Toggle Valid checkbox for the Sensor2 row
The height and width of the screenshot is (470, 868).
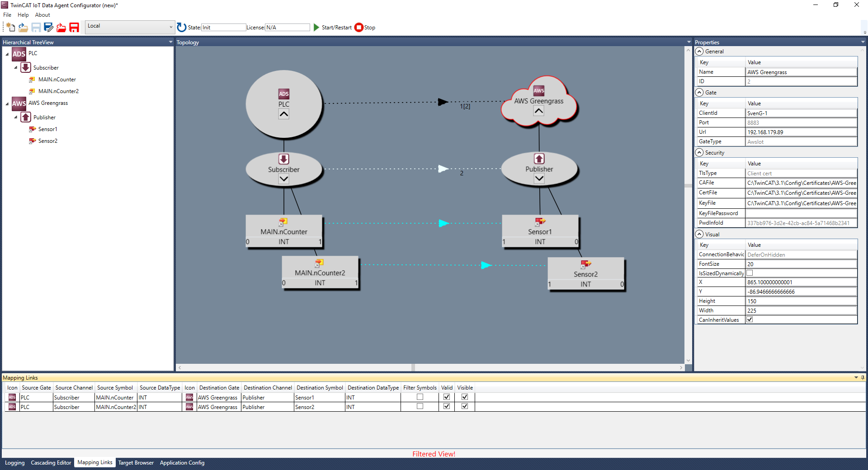pyautogui.click(x=447, y=406)
